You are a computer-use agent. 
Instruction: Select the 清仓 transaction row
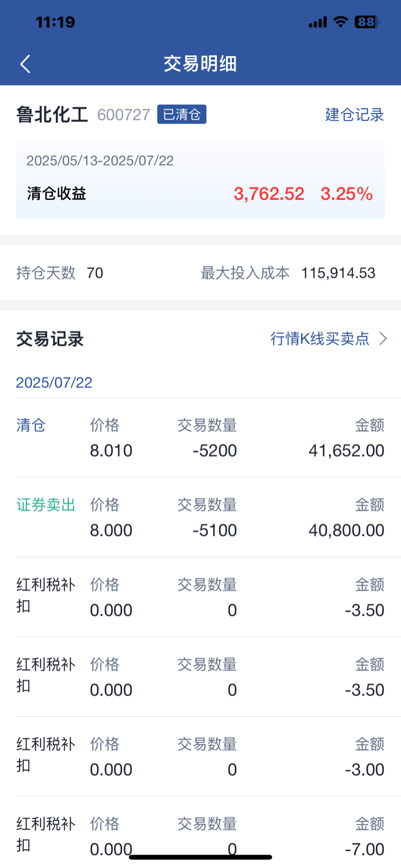click(x=200, y=437)
